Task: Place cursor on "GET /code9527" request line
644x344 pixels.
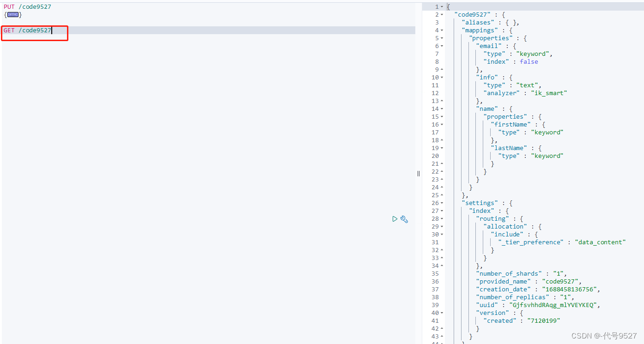Action: (27, 30)
